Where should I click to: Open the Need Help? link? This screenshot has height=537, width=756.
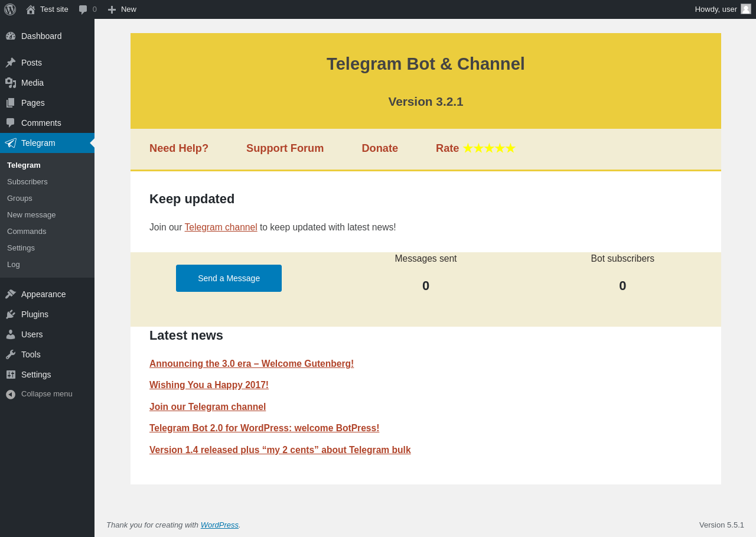pos(179,148)
